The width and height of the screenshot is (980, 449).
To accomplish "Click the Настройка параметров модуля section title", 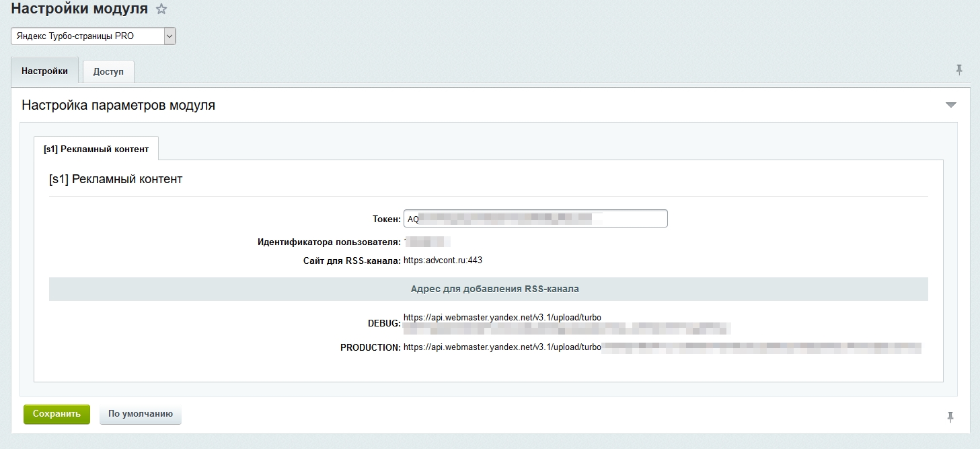I will coord(118,106).
